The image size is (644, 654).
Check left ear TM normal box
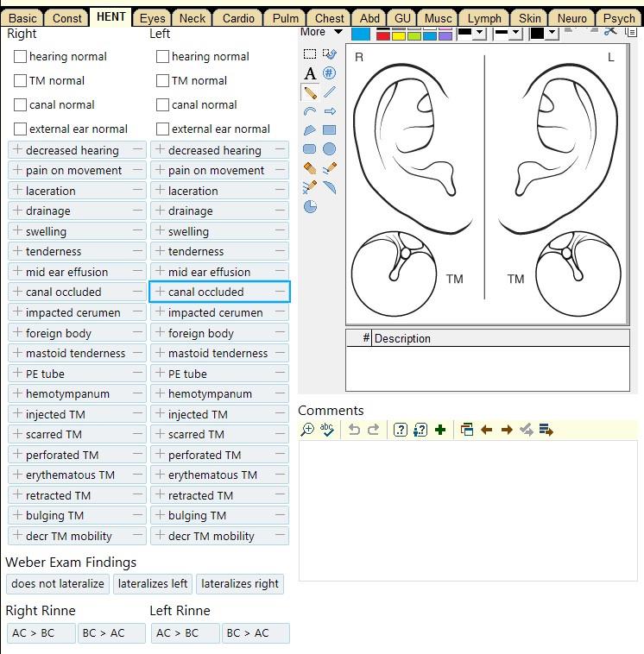162,81
